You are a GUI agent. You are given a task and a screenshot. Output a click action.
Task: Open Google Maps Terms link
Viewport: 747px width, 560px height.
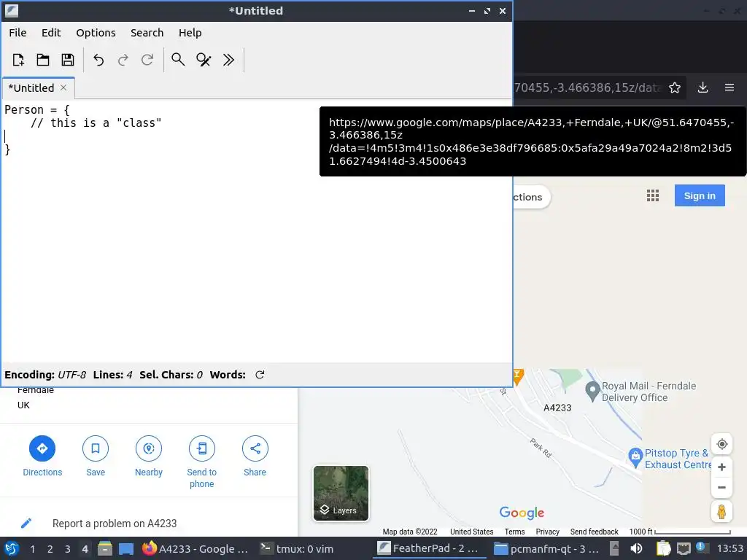click(514, 532)
